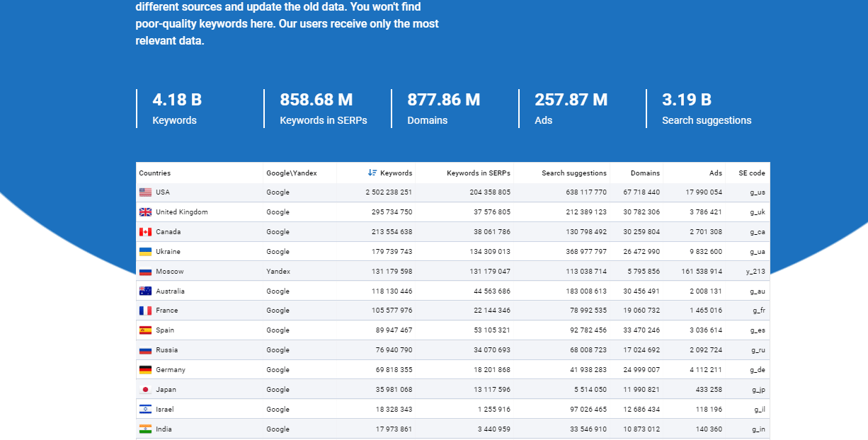Sort by Domains column header

click(x=645, y=173)
